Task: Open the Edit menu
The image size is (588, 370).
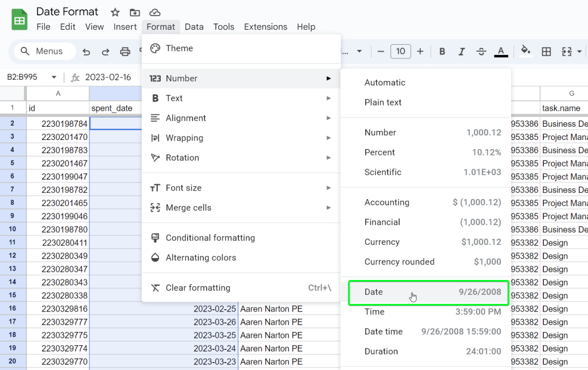Action: pos(68,27)
